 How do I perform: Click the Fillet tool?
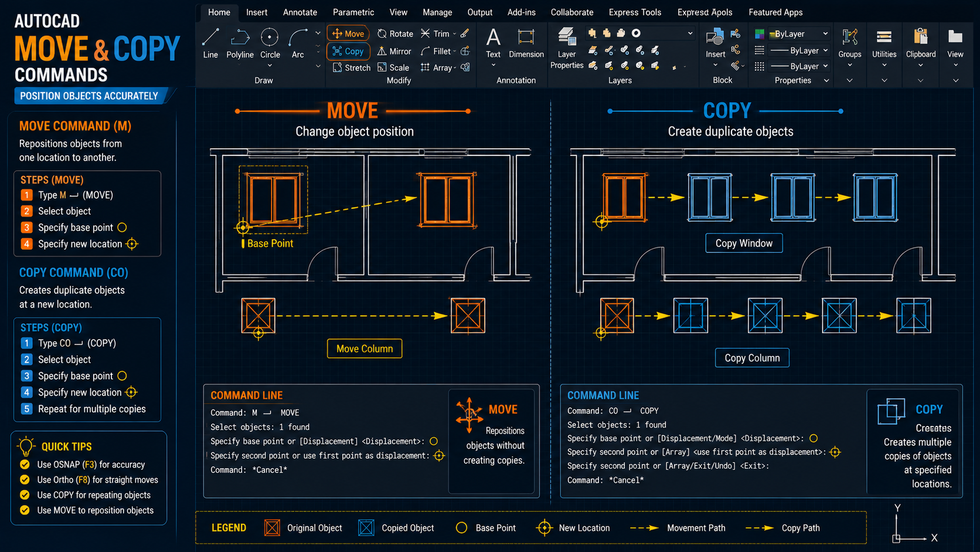[x=436, y=51]
